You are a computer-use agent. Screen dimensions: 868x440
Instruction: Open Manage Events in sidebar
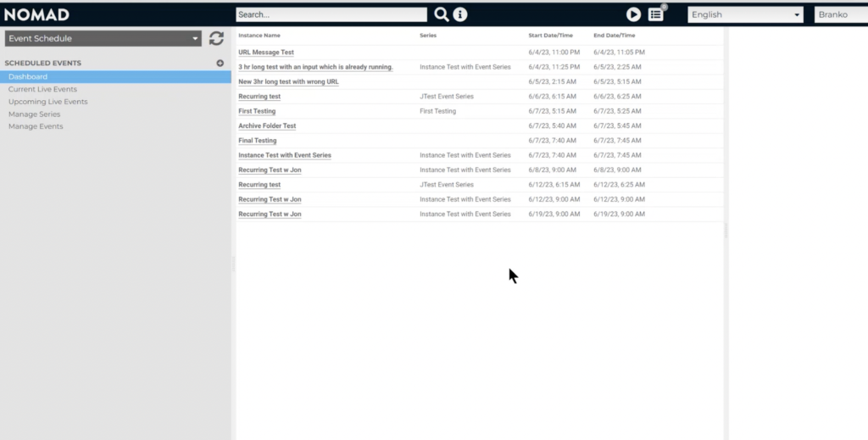(x=36, y=126)
